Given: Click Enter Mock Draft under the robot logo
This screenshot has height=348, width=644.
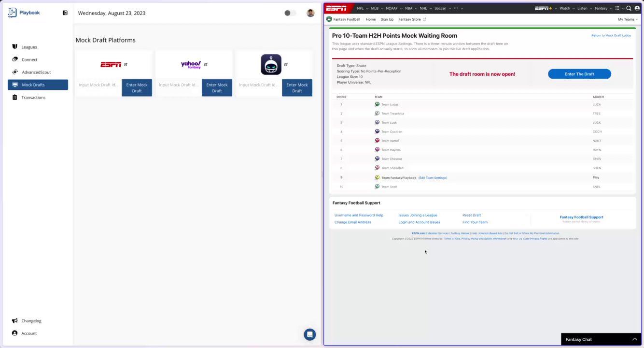Looking at the screenshot, I should point(297,87).
